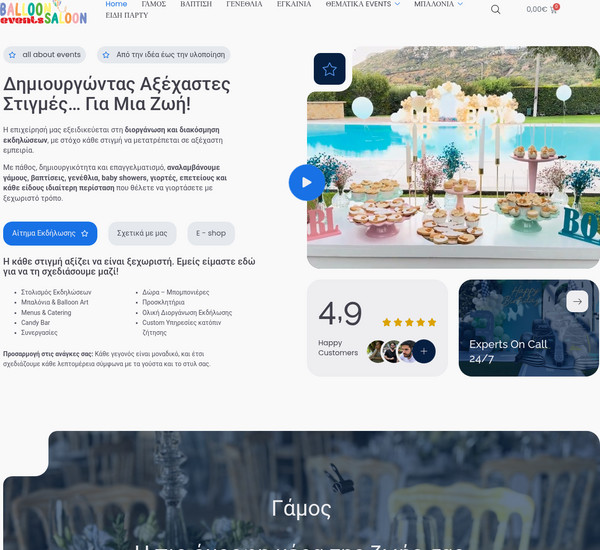Go to Home menu item

pyautogui.click(x=116, y=4)
